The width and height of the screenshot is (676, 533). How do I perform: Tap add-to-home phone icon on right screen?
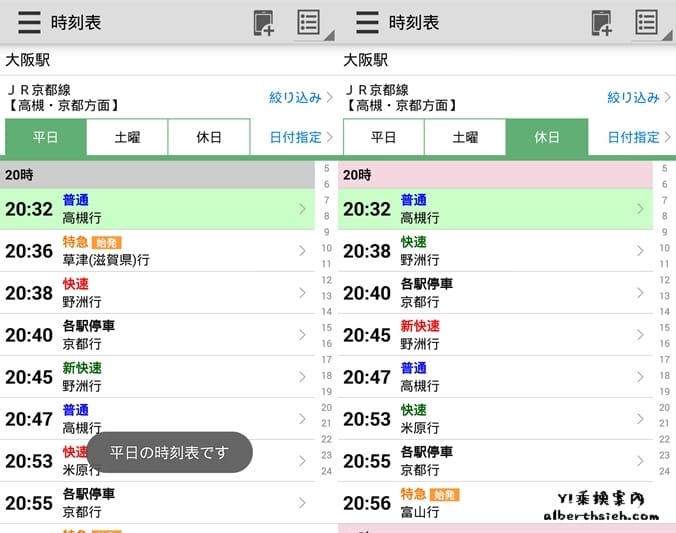[601, 23]
